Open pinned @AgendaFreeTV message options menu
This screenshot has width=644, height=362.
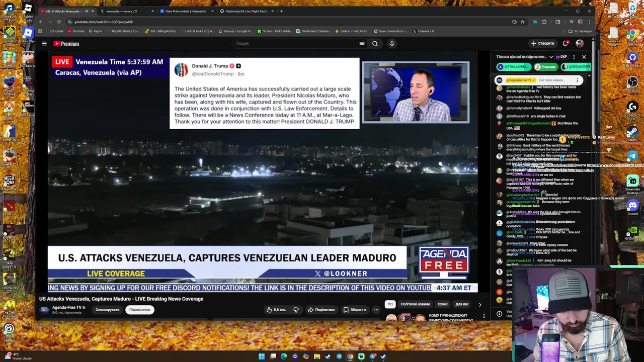coord(577,80)
